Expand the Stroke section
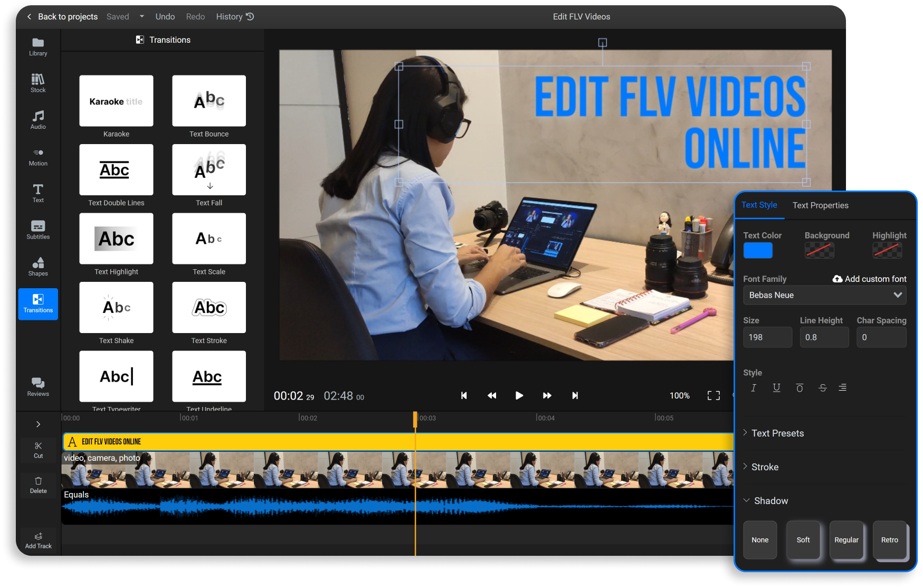 coord(765,467)
